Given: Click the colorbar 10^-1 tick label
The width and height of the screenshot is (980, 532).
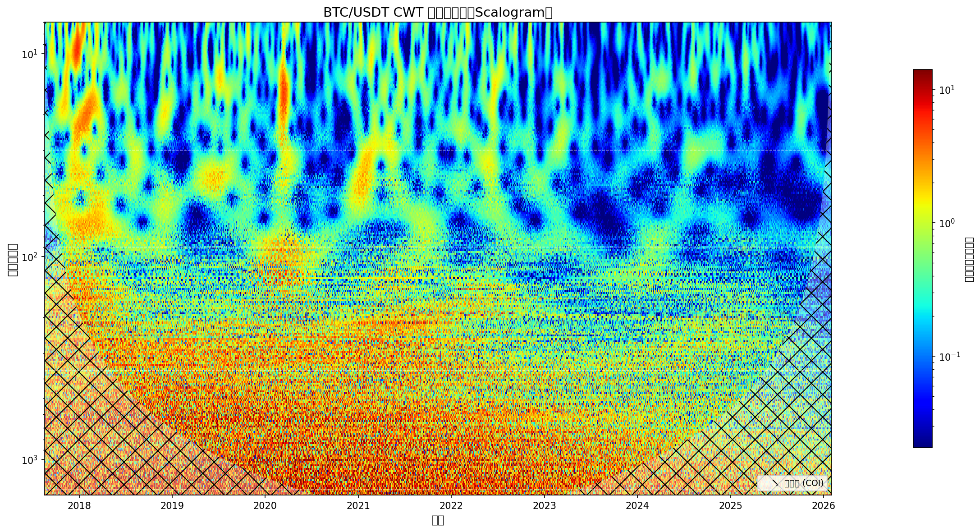Looking at the screenshot, I should [x=949, y=357].
